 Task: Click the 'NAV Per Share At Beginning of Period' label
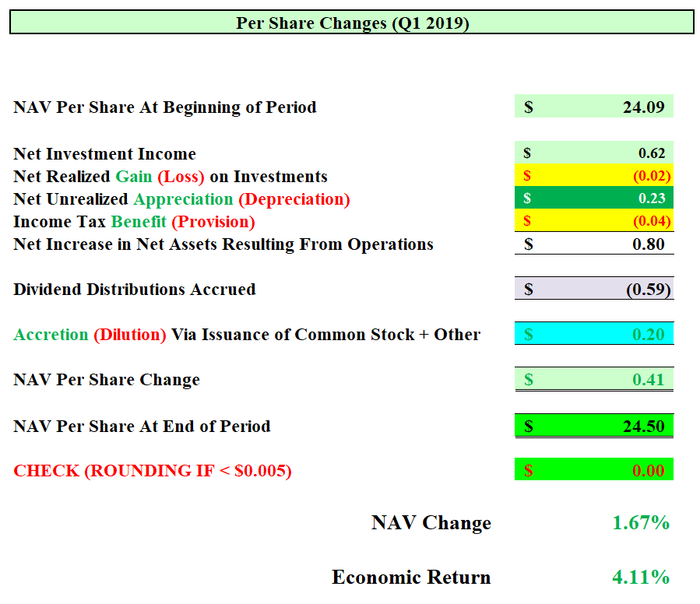coord(165,107)
